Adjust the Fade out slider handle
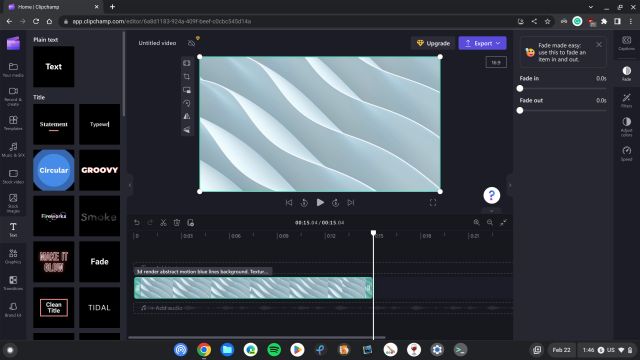The height and width of the screenshot is (360, 640). (x=520, y=110)
